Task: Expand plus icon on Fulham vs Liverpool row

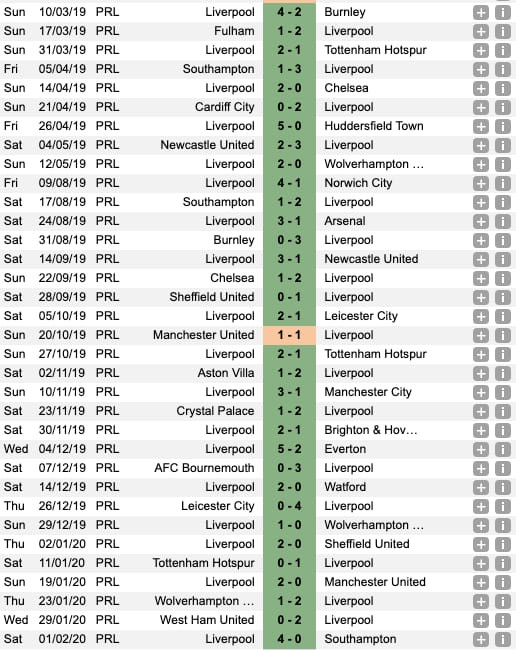Action: (481, 32)
